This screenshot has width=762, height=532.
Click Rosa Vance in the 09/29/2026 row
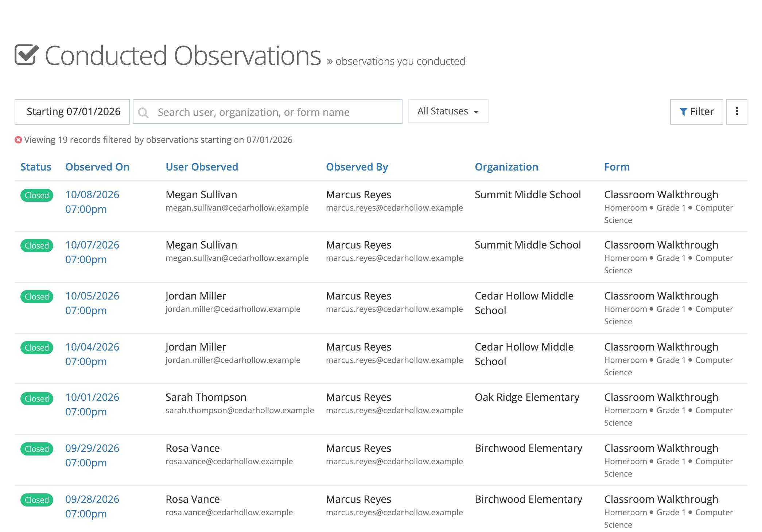193,448
